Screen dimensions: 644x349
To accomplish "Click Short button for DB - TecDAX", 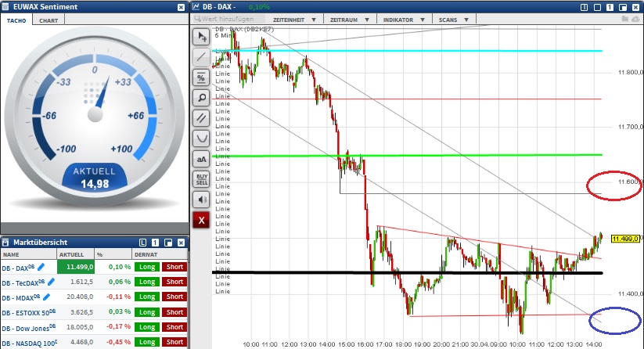I will 174,282.
